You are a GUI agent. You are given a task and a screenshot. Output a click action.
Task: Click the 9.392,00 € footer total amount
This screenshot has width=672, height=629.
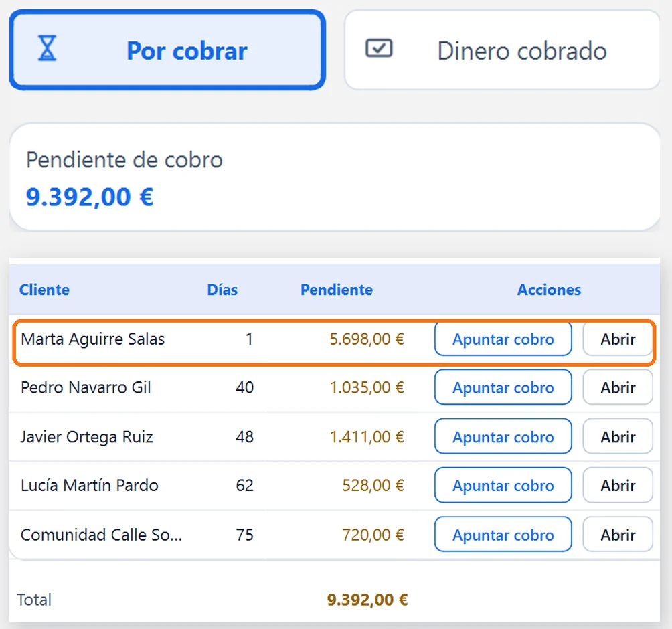pyautogui.click(x=367, y=600)
